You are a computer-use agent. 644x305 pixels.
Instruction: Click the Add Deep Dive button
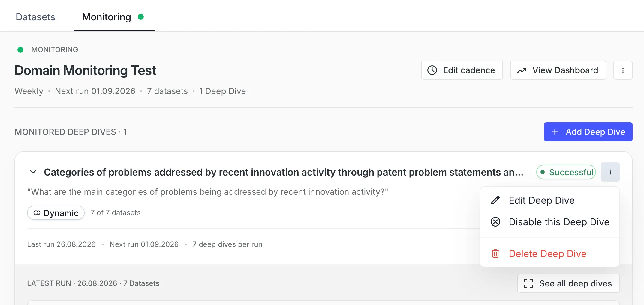pyautogui.click(x=588, y=132)
